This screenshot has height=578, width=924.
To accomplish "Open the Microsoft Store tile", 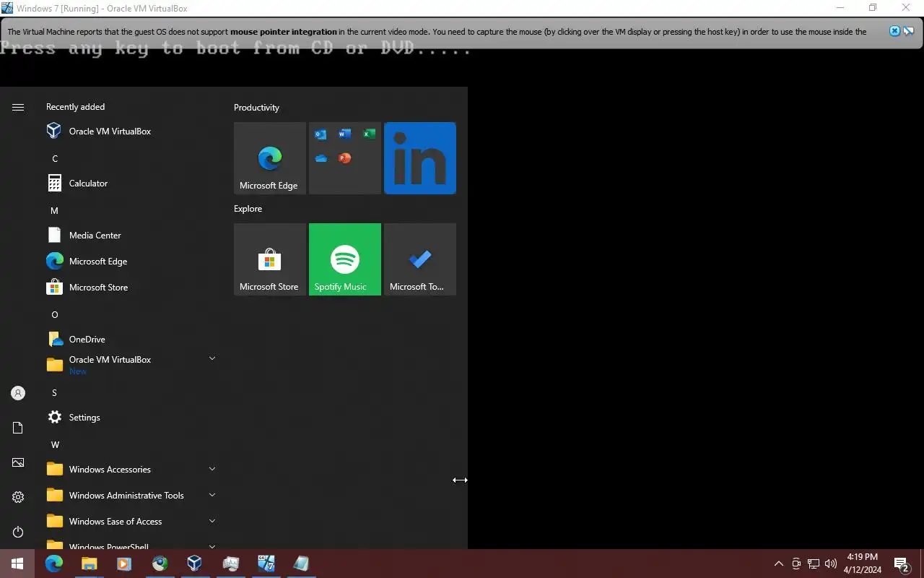I will coord(270,259).
